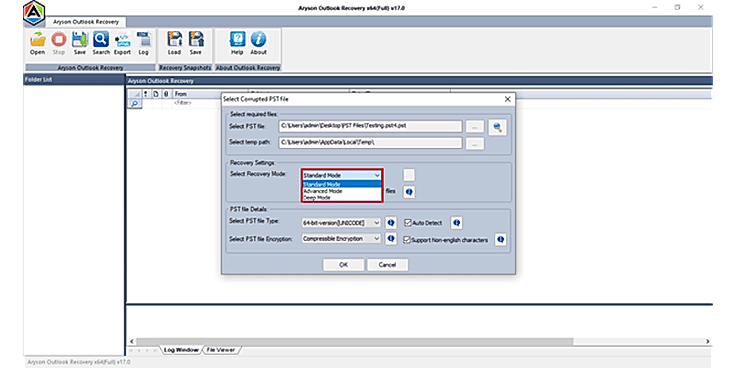
Task: Choose Advanced Mode from the list
Action: click(342, 191)
